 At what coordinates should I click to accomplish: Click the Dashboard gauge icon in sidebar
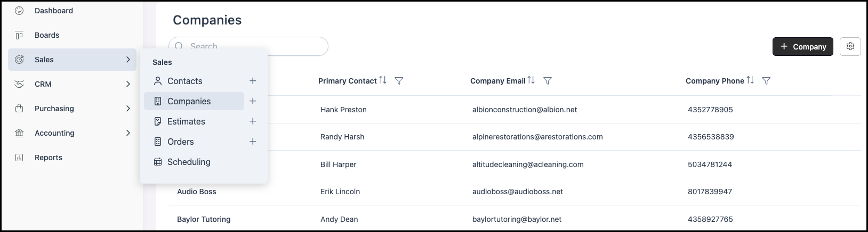(19, 11)
